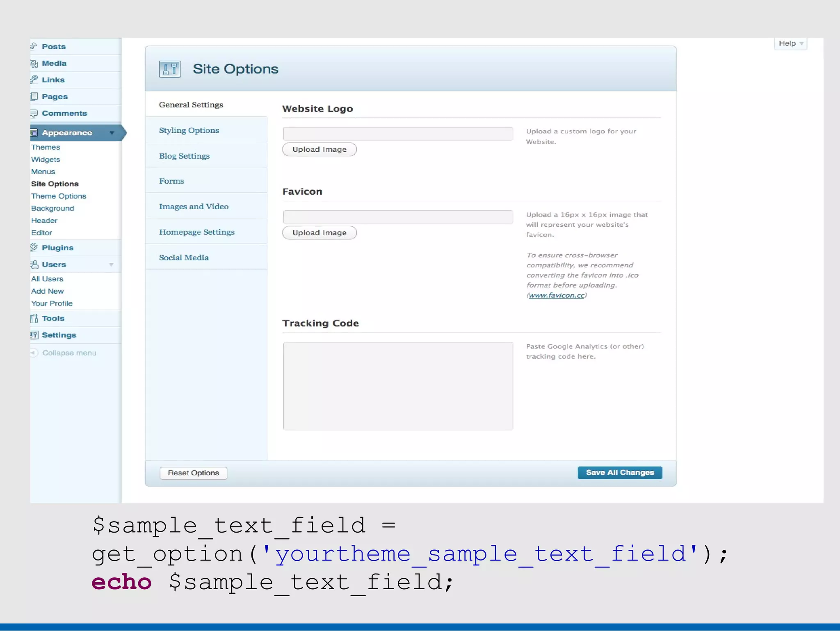Click the Media icon in sidebar

click(x=34, y=63)
